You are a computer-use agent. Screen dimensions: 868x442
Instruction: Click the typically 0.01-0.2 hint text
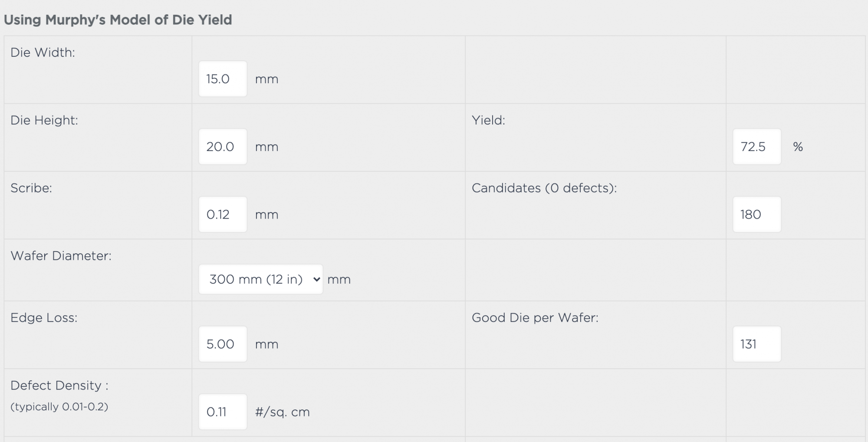point(59,407)
